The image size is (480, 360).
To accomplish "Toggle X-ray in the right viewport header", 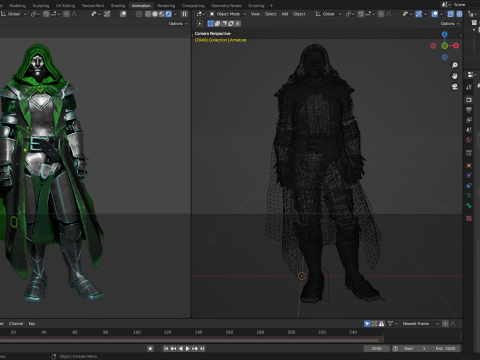I will click(x=451, y=14).
